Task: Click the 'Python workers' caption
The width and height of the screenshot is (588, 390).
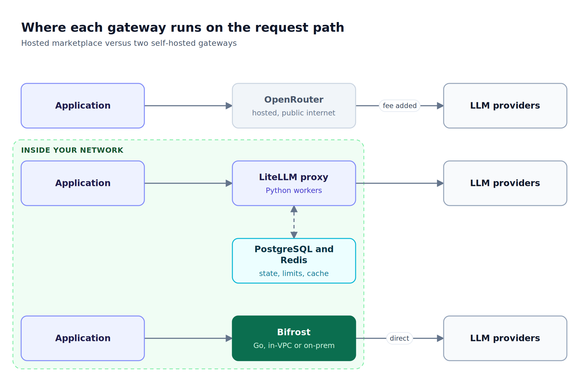Action: [x=294, y=191]
